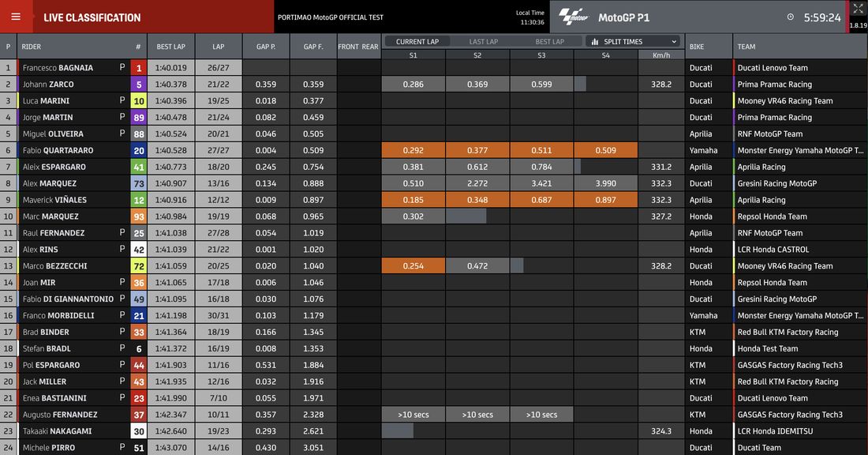Click Alex Marquez's number 73 badge
868x455 pixels.
138,183
